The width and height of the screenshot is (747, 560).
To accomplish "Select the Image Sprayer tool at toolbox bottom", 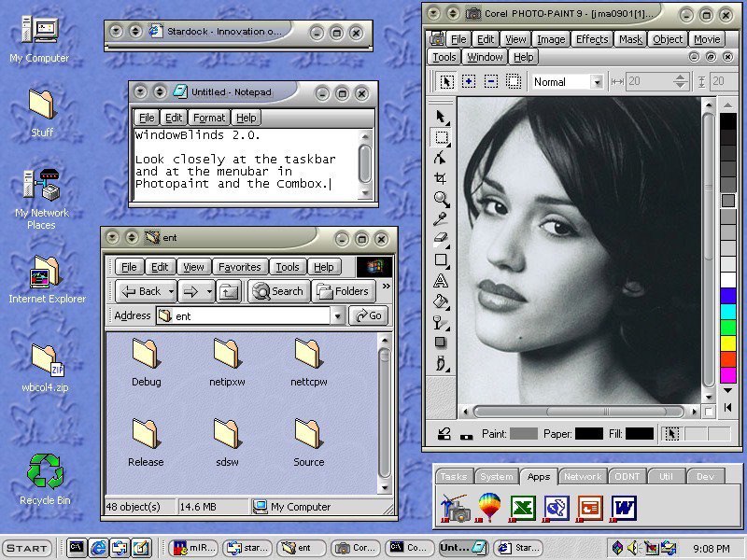I will (441, 364).
